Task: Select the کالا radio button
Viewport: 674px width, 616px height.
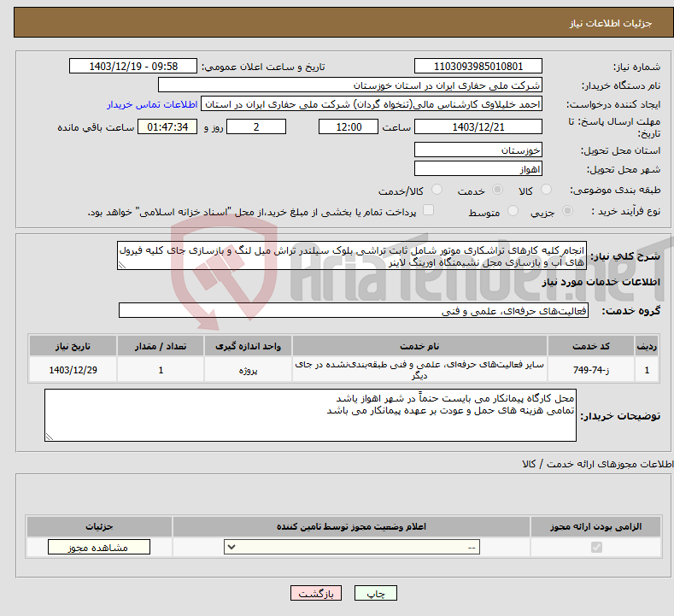Action: tap(546, 190)
